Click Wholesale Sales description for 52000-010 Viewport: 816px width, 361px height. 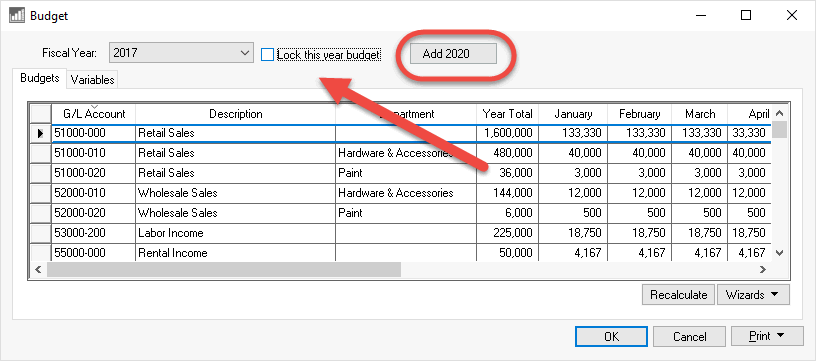click(236, 193)
